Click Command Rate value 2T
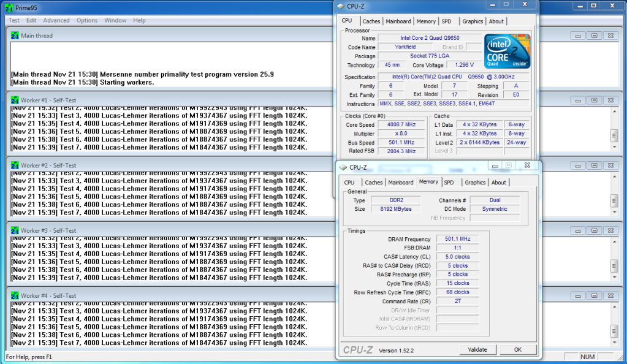 [x=457, y=301]
